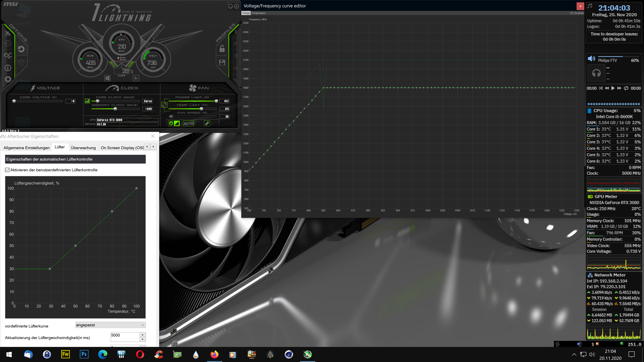Decrease the fan update interval with down arrow

pos(143,339)
